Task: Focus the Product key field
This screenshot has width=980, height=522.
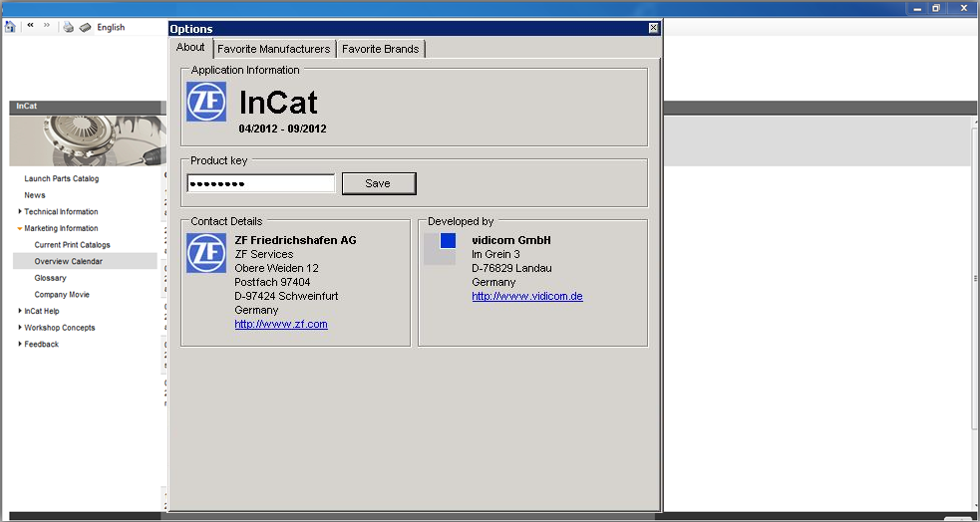Action: point(261,183)
